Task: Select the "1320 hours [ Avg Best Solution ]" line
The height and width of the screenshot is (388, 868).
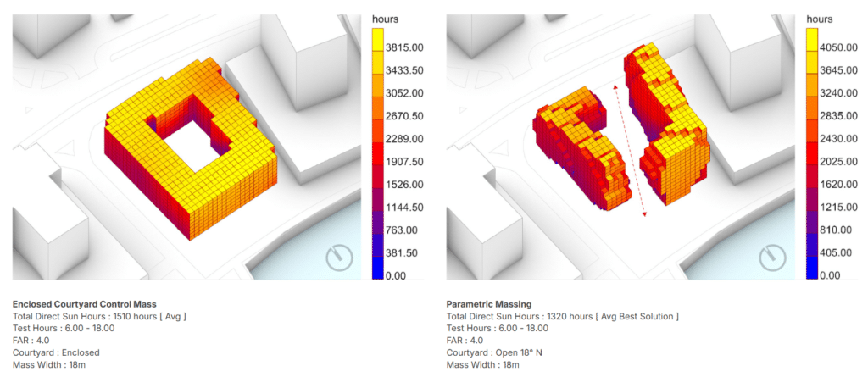Action: (562, 316)
